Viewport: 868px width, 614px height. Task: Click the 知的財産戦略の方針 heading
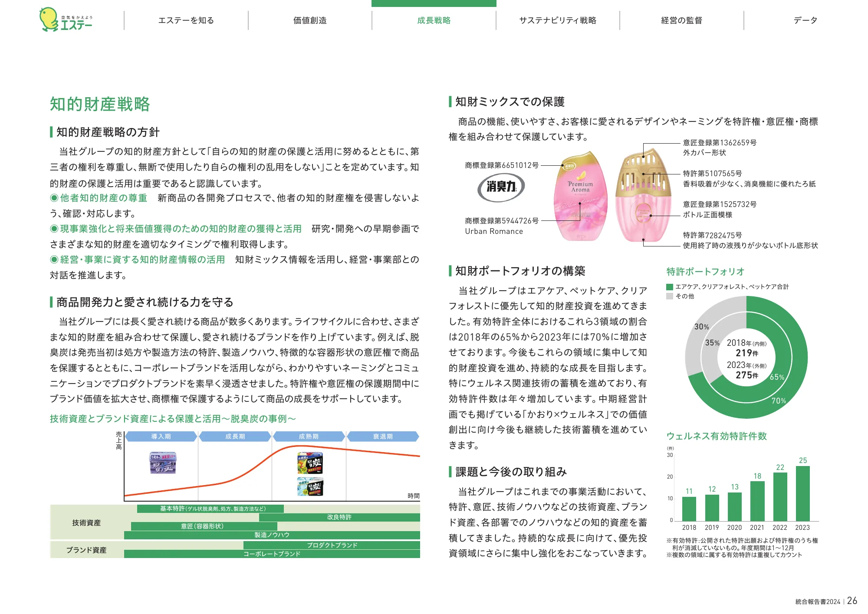coord(108,132)
